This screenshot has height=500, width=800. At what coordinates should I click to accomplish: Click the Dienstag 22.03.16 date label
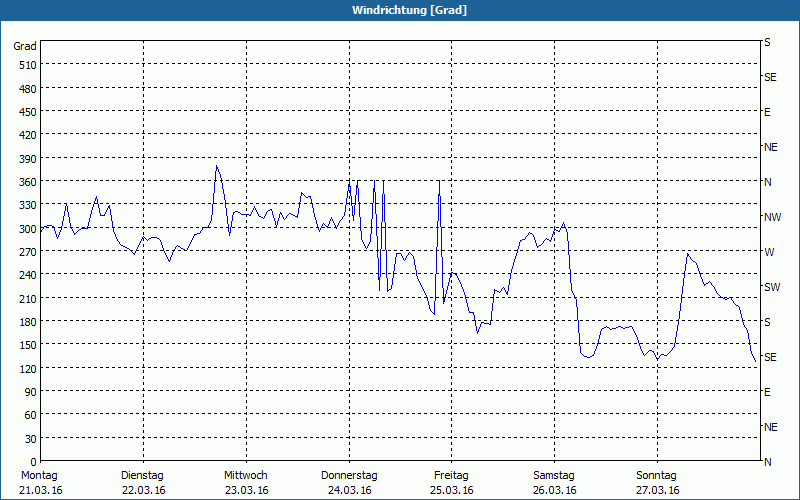[142, 482]
